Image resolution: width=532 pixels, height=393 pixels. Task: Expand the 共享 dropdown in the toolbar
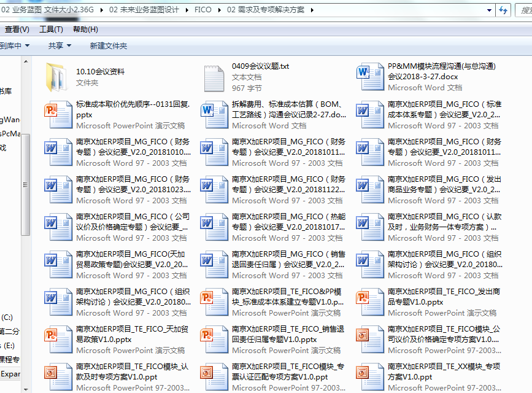(60, 46)
